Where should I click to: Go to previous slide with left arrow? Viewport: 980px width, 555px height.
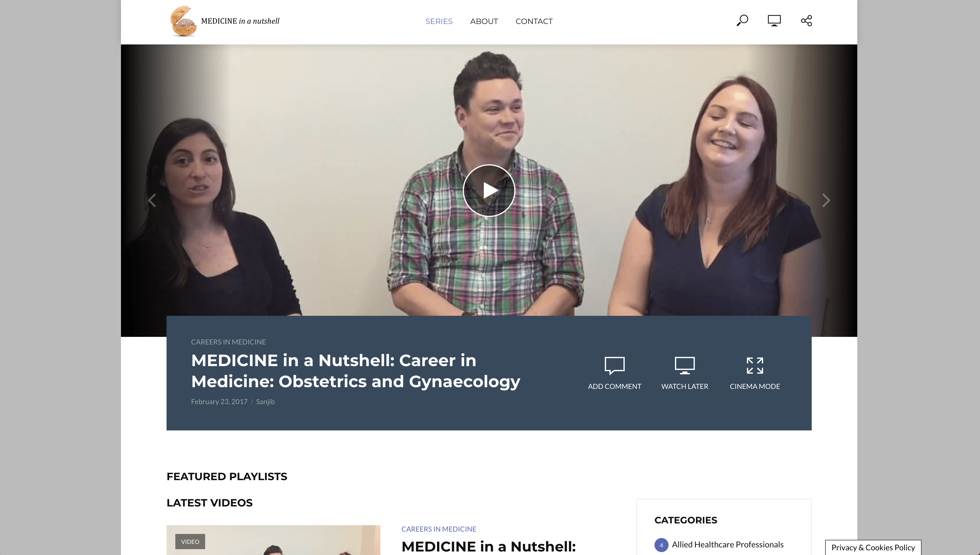point(152,200)
